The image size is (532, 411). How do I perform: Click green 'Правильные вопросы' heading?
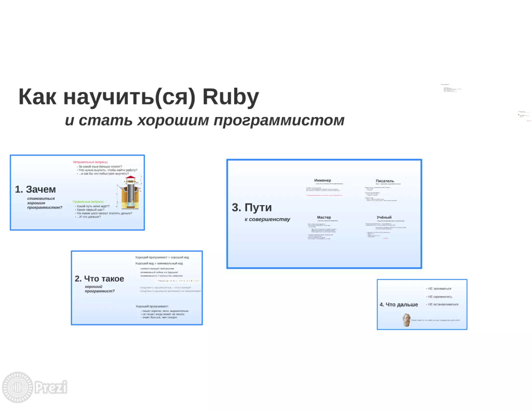click(88, 202)
